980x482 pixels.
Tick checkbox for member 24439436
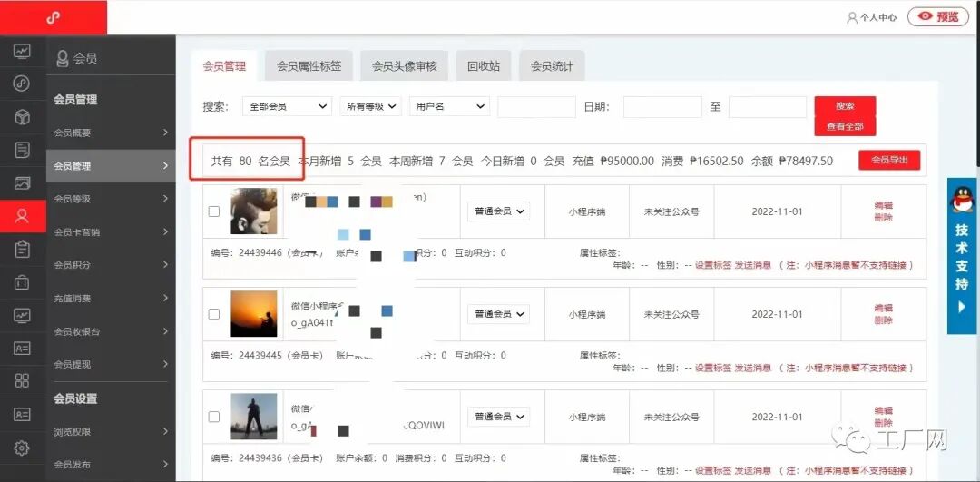pos(214,417)
